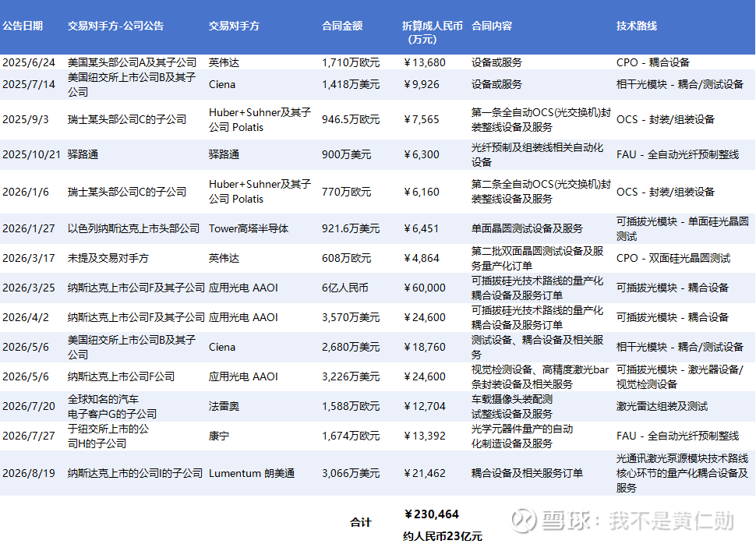
Task: Select the cell 第二条全自动OCS封装整线设备及服务
Action: click(x=541, y=192)
